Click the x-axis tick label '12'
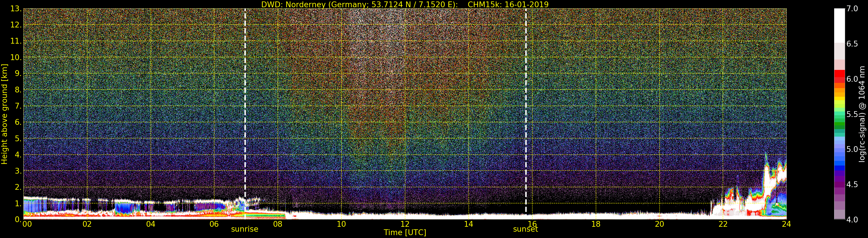This screenshot has height=238, width=868. [x=405, y=224]
